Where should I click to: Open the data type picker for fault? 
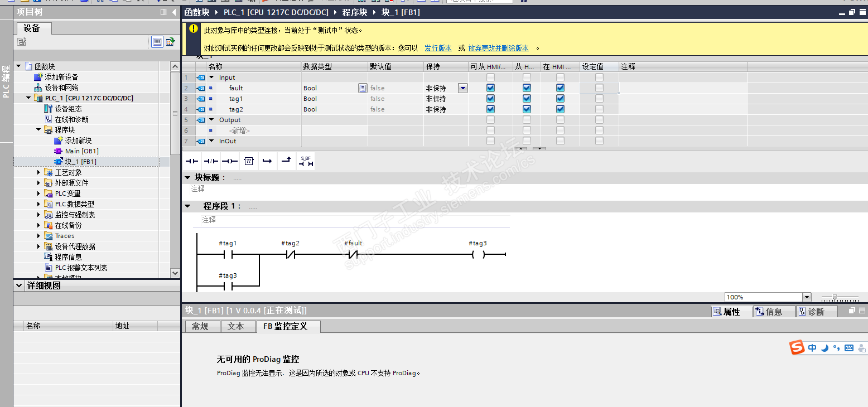point(362,88)
